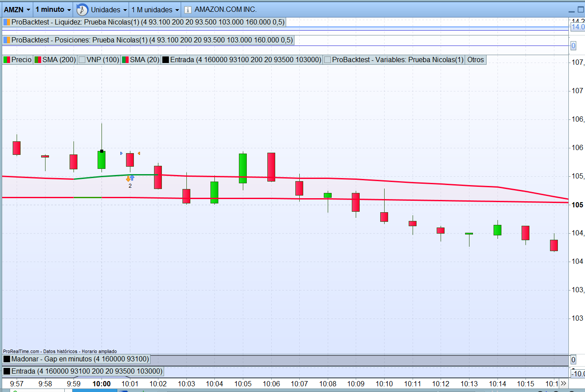Viewport: 585px width, 392px height.
Task: Open ProBacktest Posiciones indicator label
Action: [148, 40]
